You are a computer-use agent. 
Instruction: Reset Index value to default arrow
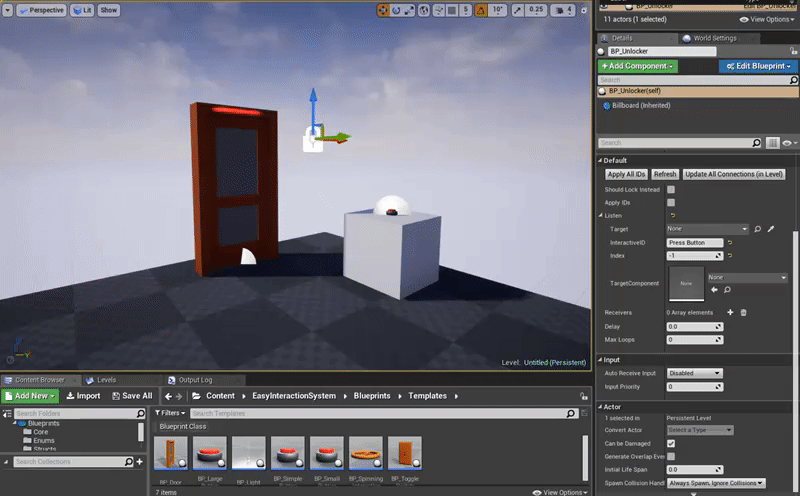pos(730,256)
